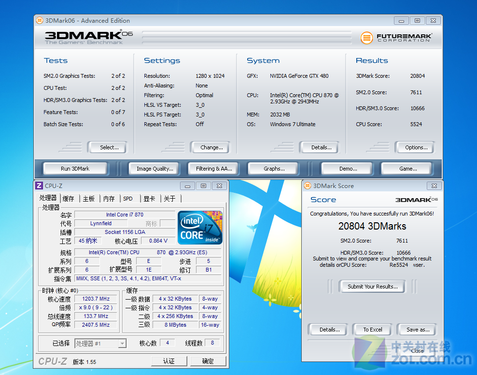477x375 pixels.
Task: Switch to the SPD tab
Action: point(128,199)
